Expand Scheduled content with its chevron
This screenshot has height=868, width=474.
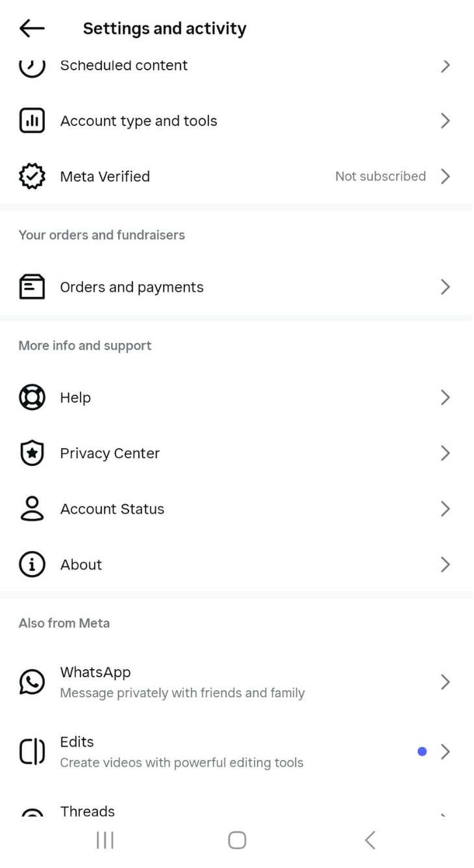[445, 66]
